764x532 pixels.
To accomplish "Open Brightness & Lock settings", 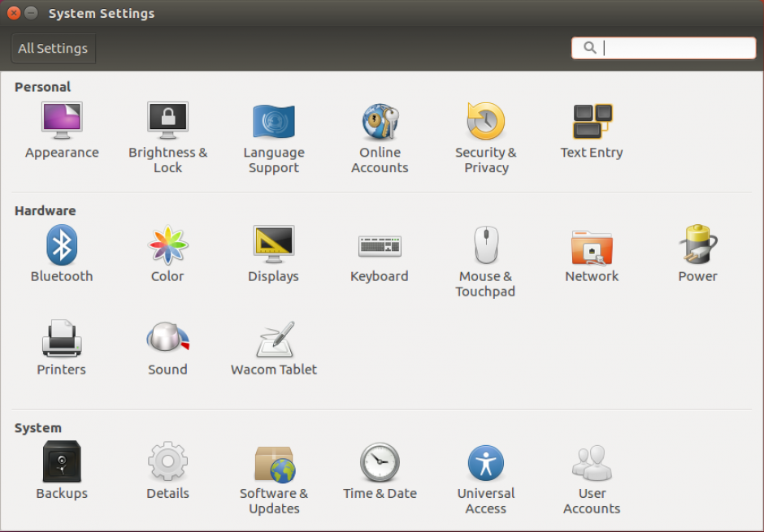I will pos(167,130).
